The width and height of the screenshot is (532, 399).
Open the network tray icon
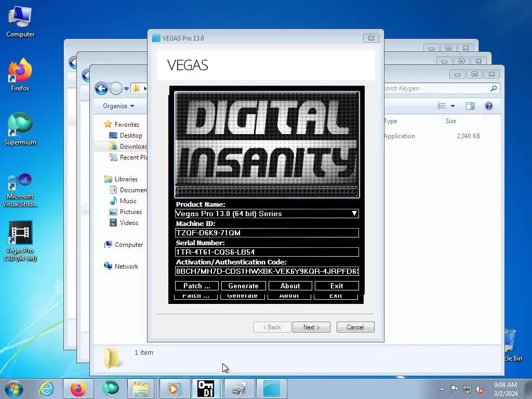[467, 389]
